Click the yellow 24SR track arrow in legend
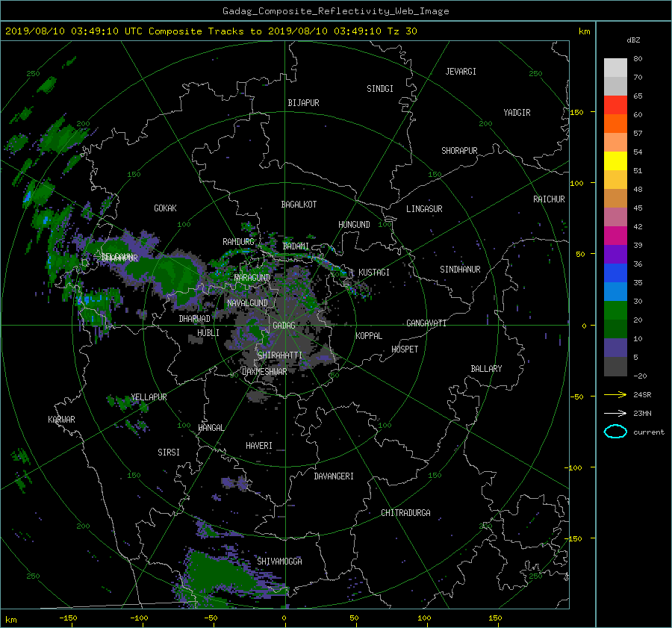The width and height of the screenshot is (672, 628). point(615,395)
